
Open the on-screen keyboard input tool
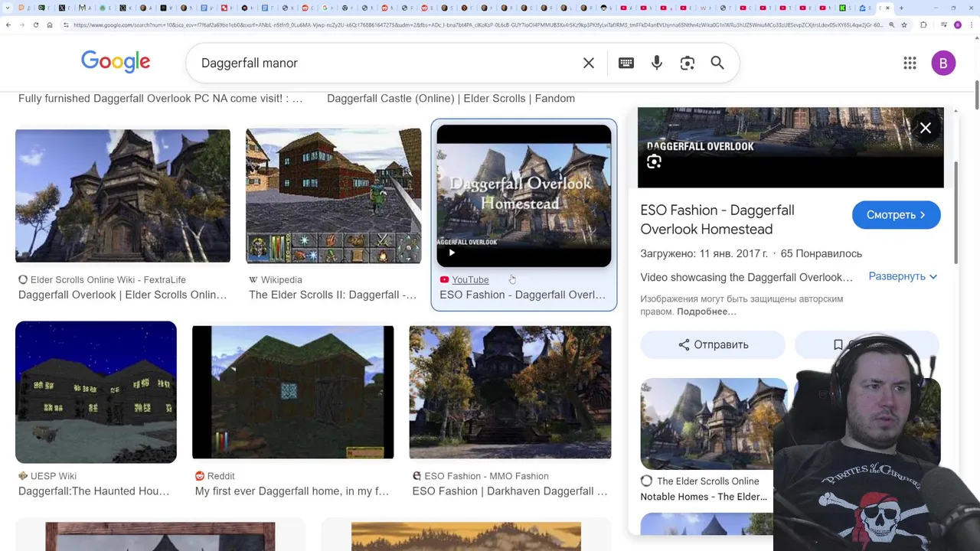(626, 63)
